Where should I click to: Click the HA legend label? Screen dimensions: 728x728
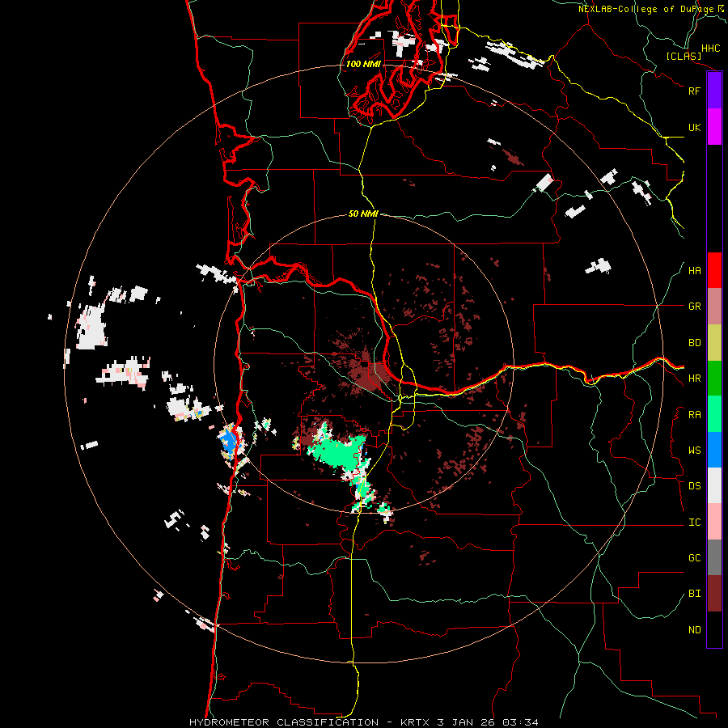(x=694, y=271)
